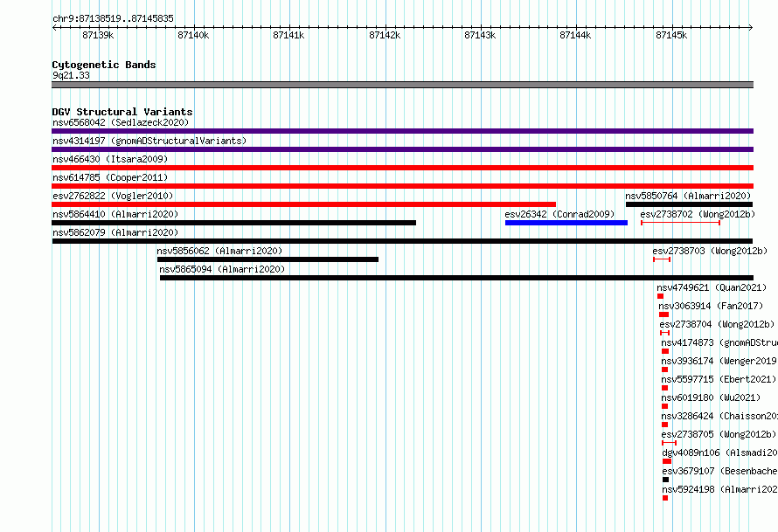The height and width of the screenshot is (532, 778).
Task: Open nsv3286424 (Chaisson) variant label
Action: 719,416
